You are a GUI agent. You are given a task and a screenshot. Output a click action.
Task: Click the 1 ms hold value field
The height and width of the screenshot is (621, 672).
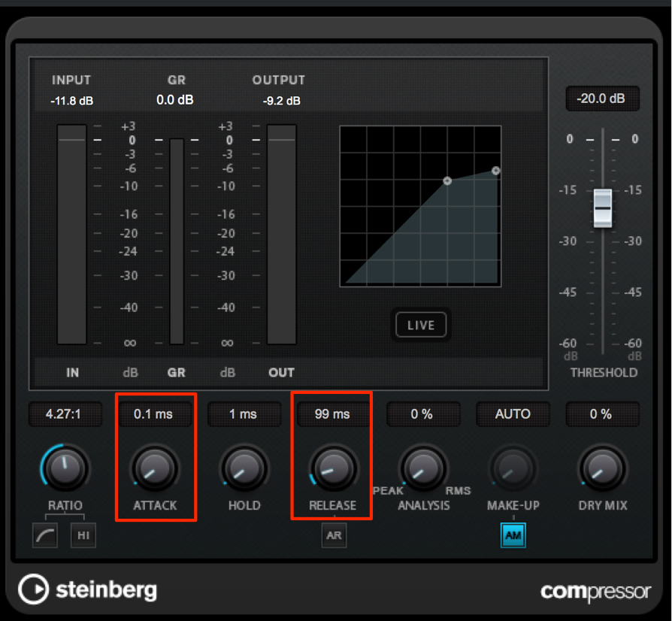[244, 414]
